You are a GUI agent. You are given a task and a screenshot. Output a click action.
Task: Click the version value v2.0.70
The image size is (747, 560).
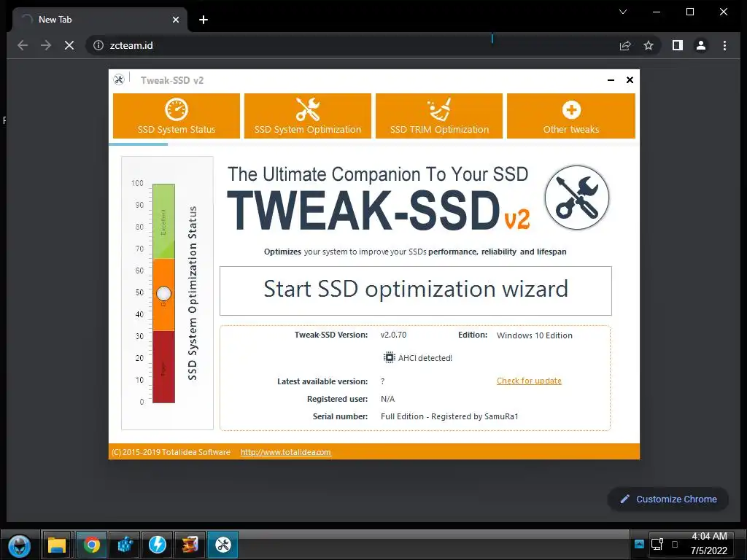pyautogui.click(x=393, y=335)
